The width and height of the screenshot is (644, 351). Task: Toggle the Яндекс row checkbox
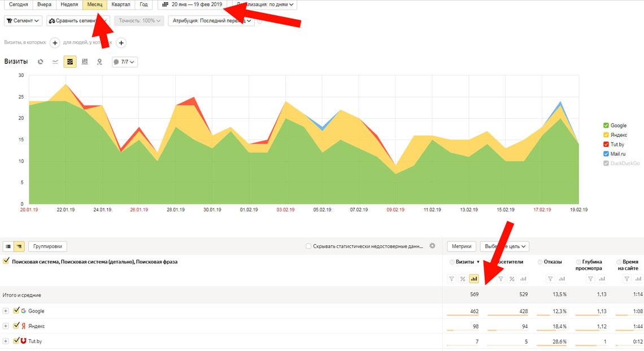click(x=16, y=326)
